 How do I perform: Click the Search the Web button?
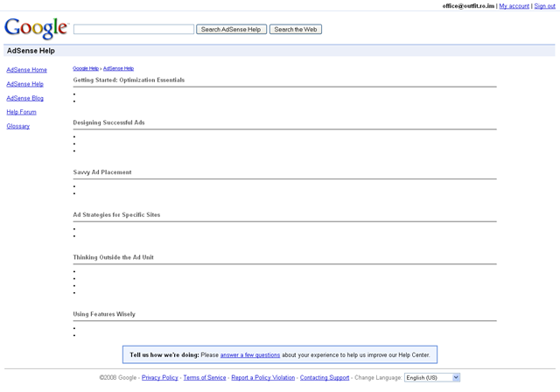(296, 29)
